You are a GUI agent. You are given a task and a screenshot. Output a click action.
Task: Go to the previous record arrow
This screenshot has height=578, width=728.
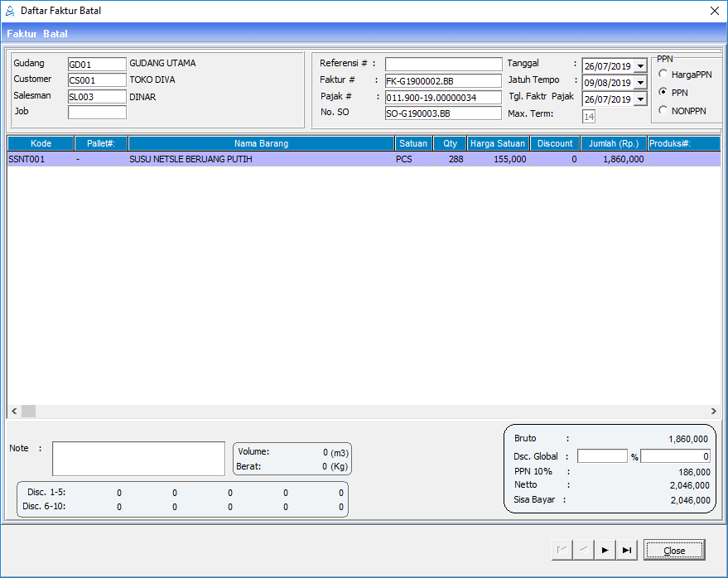click(x=584, y=550)
